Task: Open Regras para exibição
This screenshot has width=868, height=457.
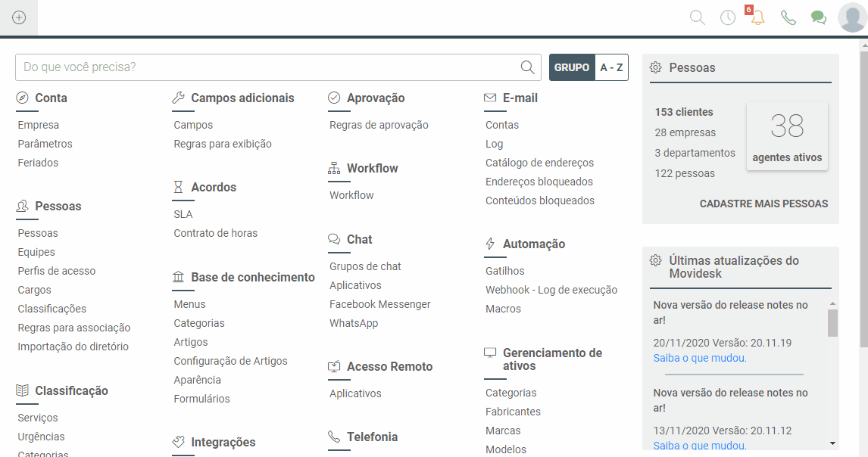Action: point(223,144)
